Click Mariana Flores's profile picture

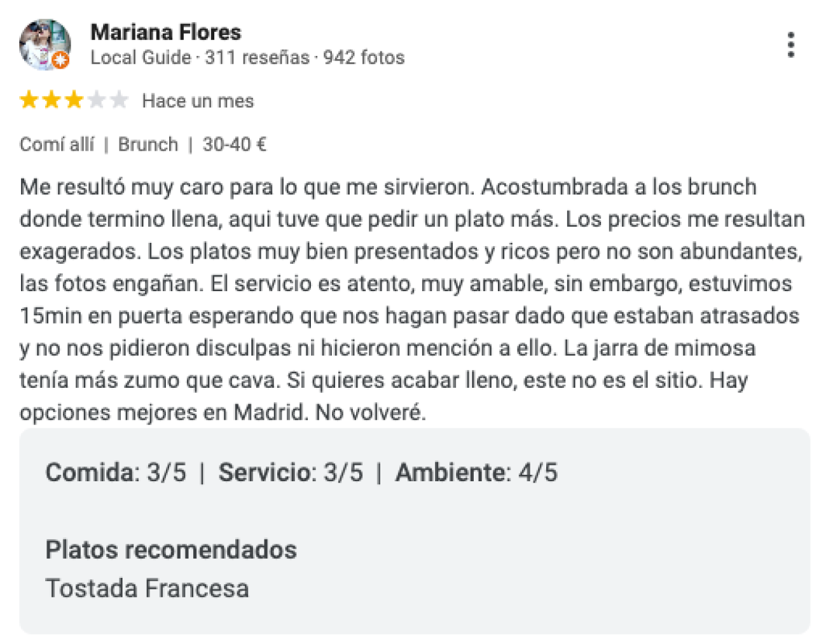coord(45,45)
